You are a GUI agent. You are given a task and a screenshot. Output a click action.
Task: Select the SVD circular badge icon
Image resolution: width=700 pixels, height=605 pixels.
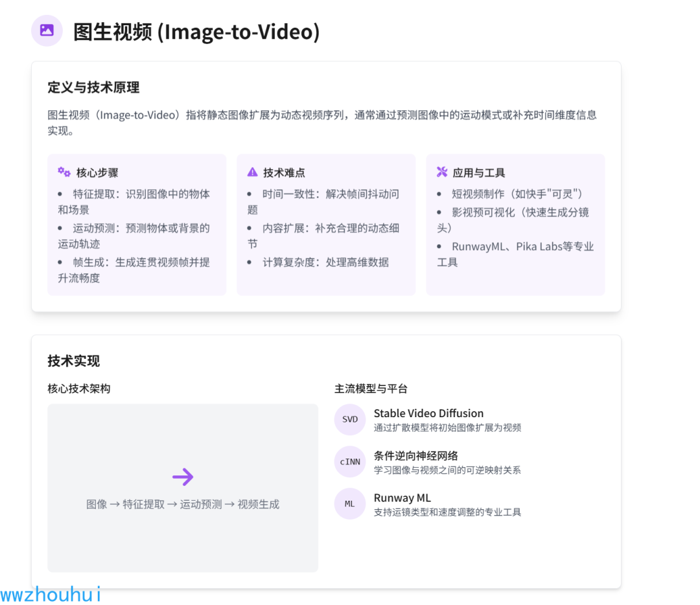click(x=349, y=419)
